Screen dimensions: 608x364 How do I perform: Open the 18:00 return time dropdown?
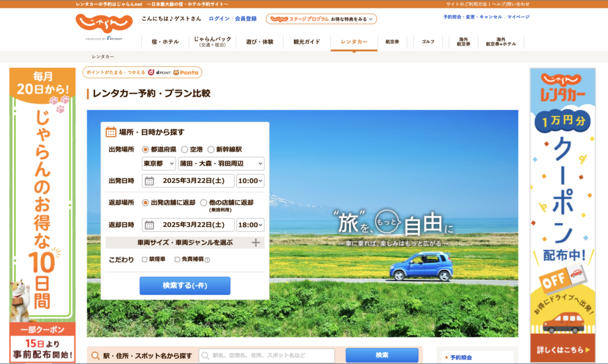(250, 225)
